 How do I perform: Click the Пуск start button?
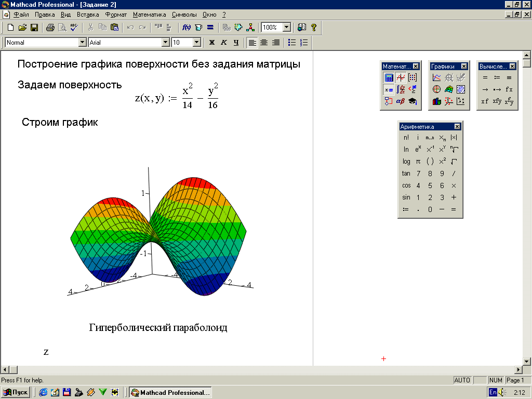(16, 393)
